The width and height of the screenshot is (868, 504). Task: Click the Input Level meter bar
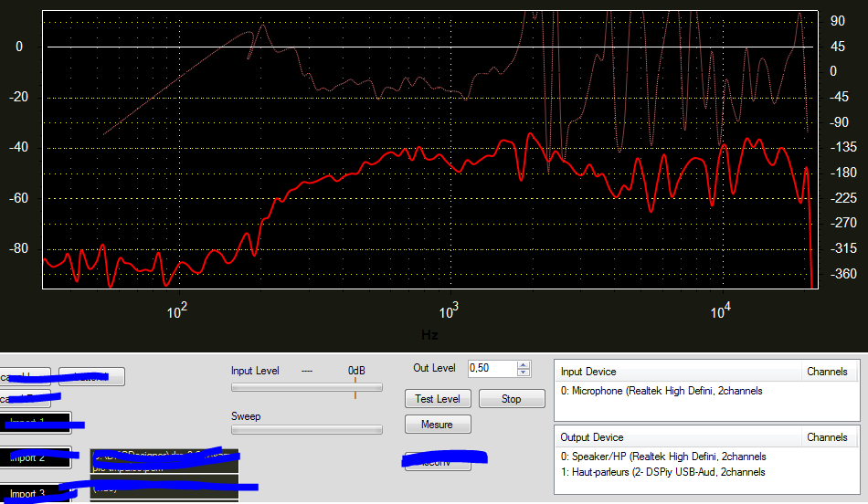pyautogui.click(x=306, y=387)
